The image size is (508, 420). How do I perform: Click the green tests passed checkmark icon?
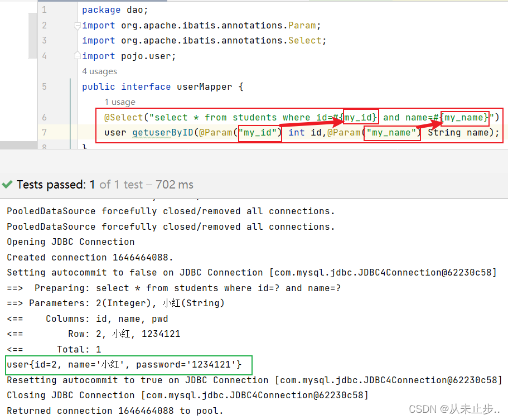click(x=7, y=185)
